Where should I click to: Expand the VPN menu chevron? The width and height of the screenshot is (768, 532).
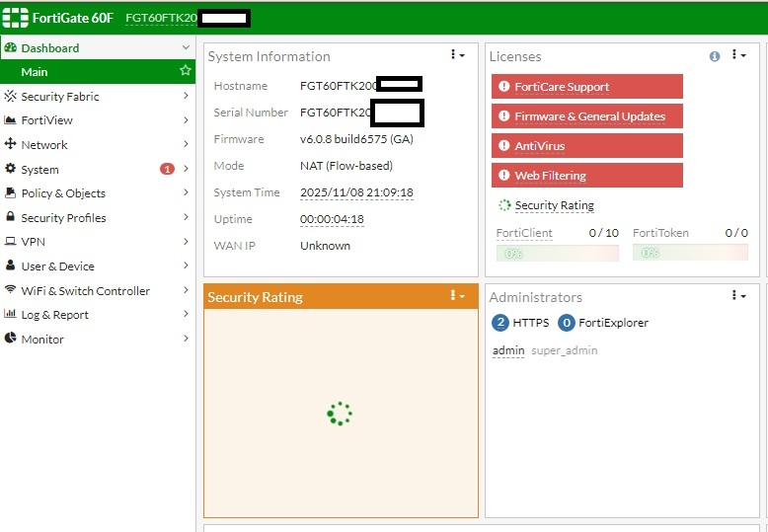tap(186, 241)
